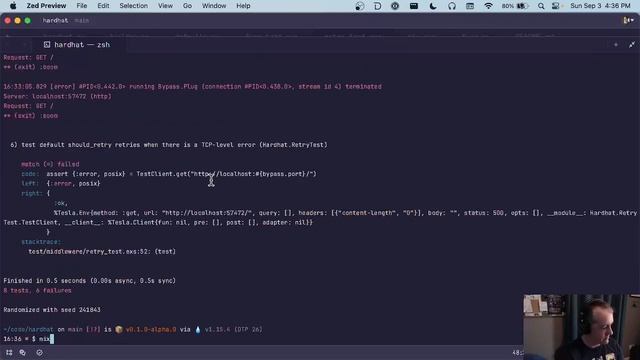
Task: Click the terminal prompt line '$ mix'
Action: [29, 339]
